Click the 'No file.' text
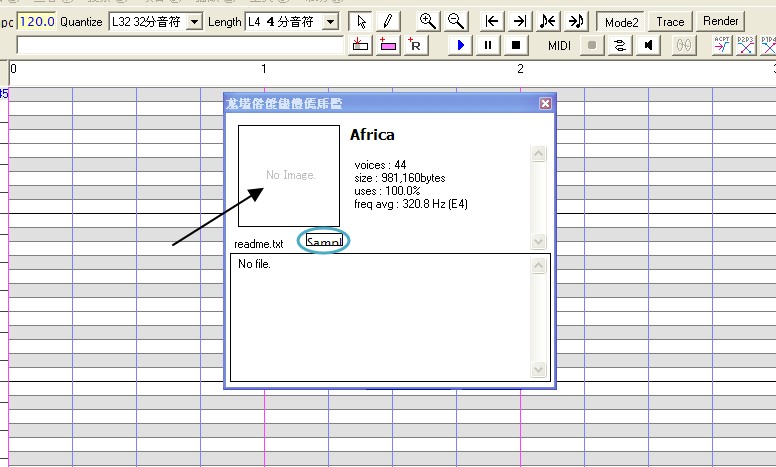This screenshot has width=776, height=467. (254, 264)
